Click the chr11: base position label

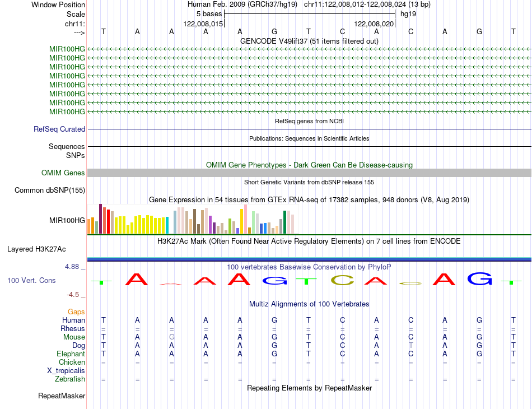(x=74, y=24)
